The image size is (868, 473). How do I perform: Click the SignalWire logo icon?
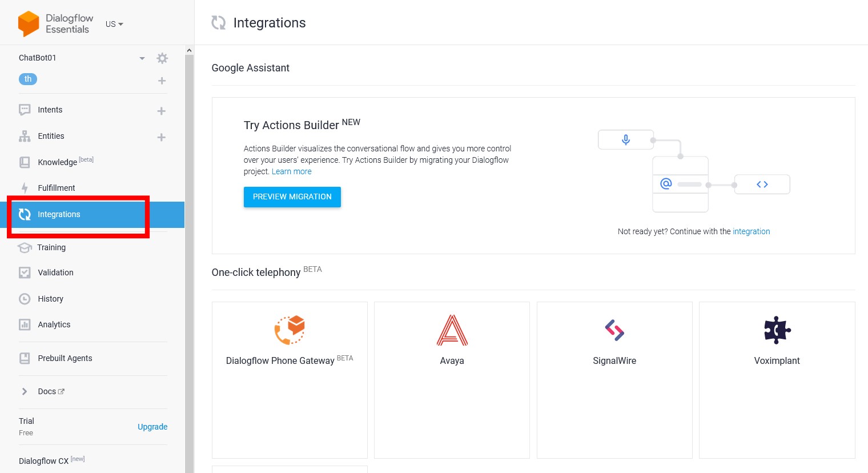click(x=614, y=330)
